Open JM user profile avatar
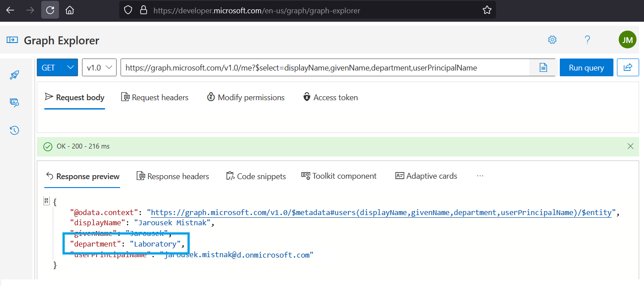 coord(627,40)
